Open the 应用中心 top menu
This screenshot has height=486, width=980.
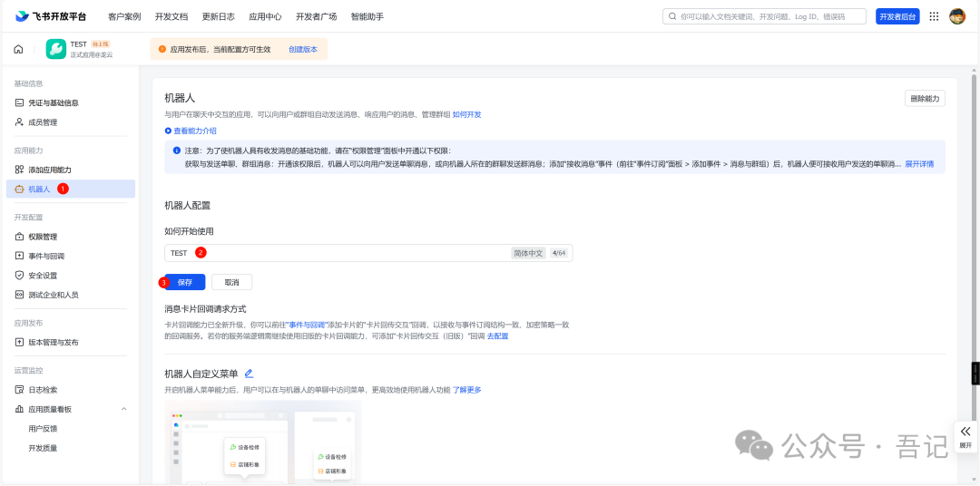pos(265,16)
